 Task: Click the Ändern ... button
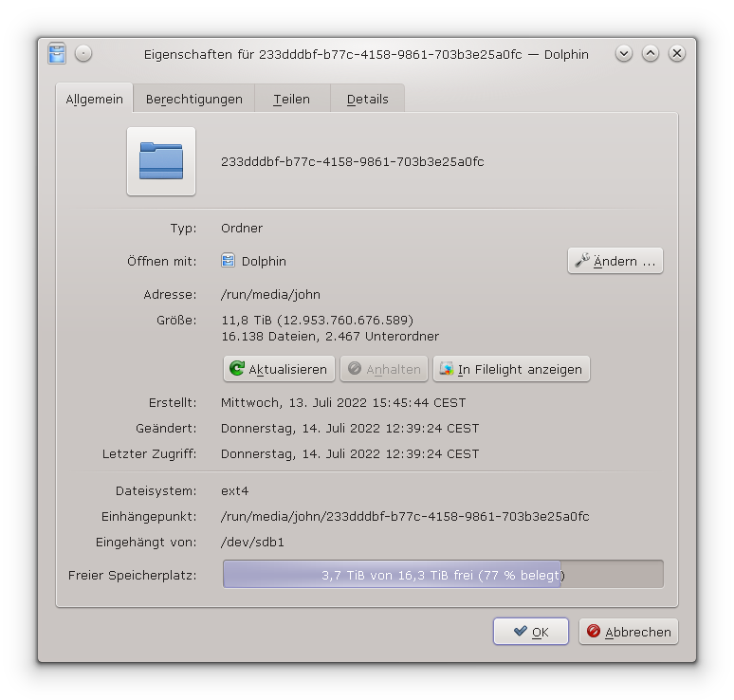click(615, 261)
